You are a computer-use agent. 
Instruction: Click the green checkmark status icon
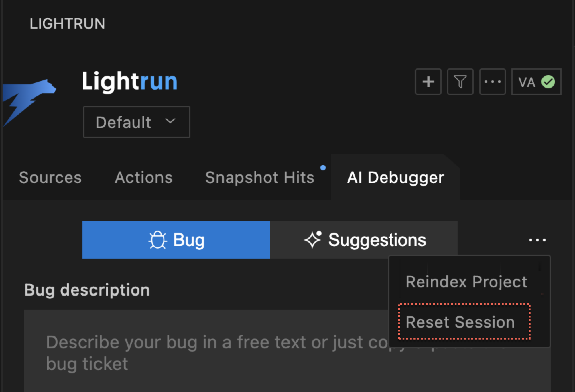coord(548,82)
